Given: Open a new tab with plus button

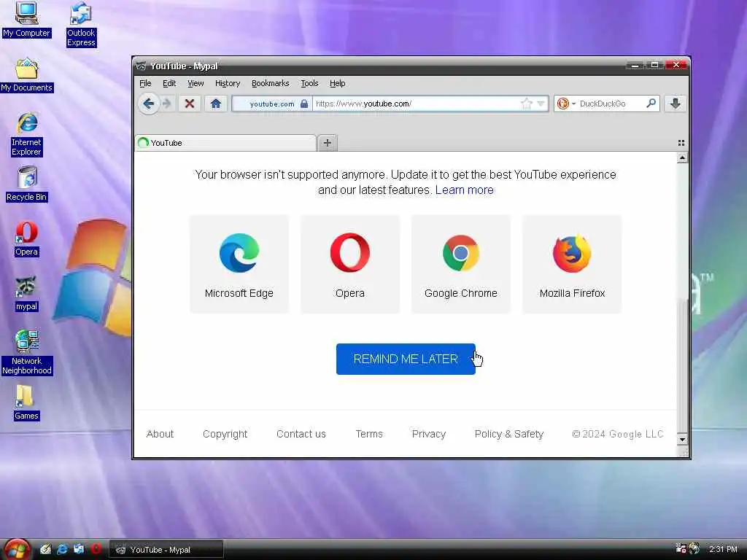Looking at the screenshot, I should (328, 143).
